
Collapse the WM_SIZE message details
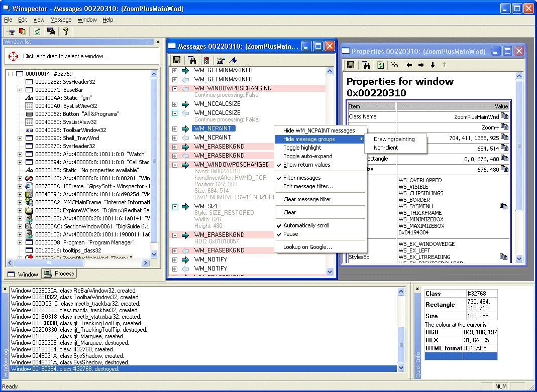pos(175,206)
